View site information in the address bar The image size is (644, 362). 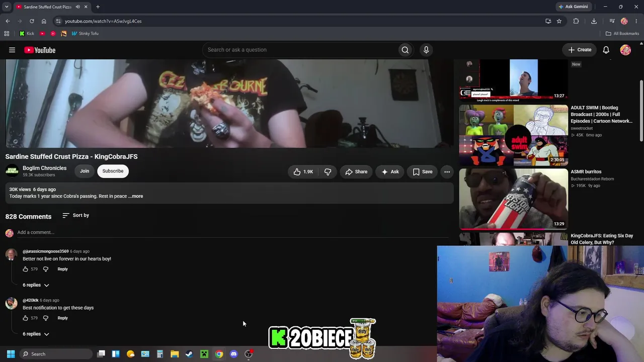tap(58, 21)
